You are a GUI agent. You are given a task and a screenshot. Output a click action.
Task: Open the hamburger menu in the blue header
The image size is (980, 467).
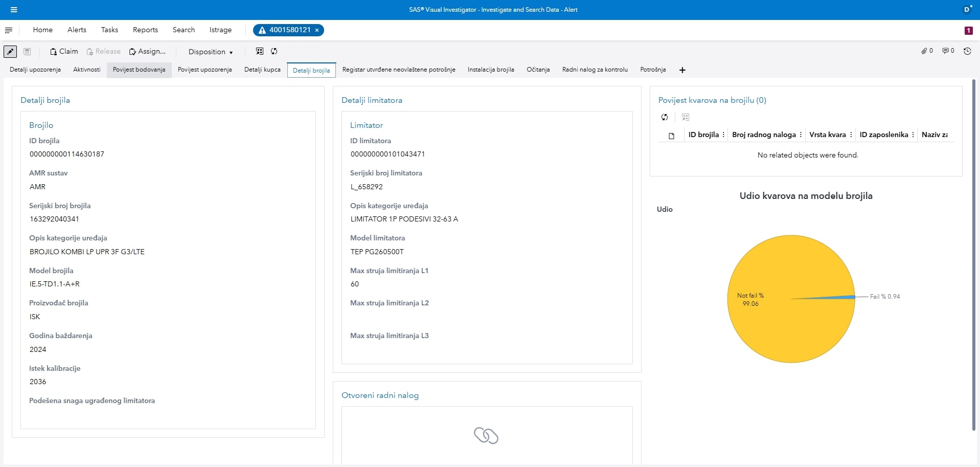click(x=14, y=10)
